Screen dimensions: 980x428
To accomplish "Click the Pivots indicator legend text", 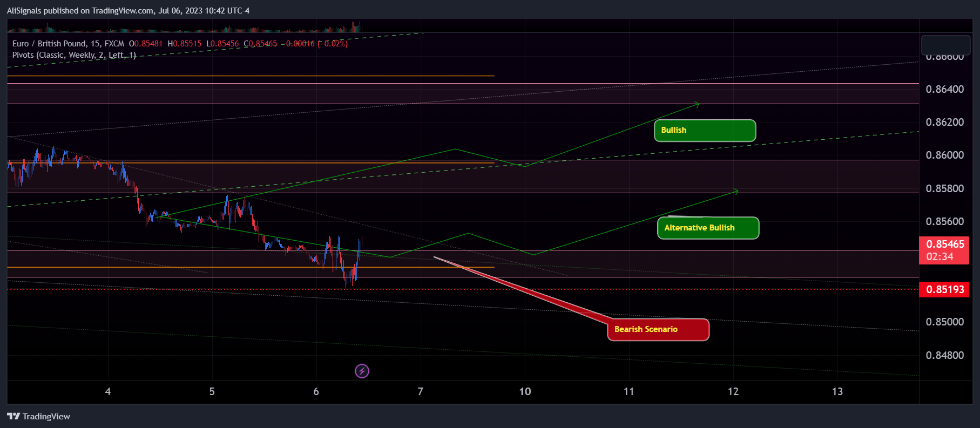I will coord(74,55).
